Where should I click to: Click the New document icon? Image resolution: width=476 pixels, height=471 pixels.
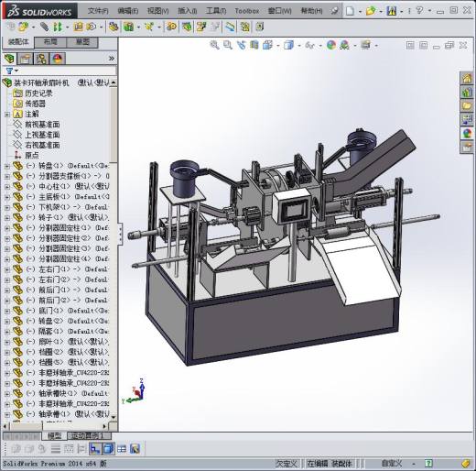(351, 11)
